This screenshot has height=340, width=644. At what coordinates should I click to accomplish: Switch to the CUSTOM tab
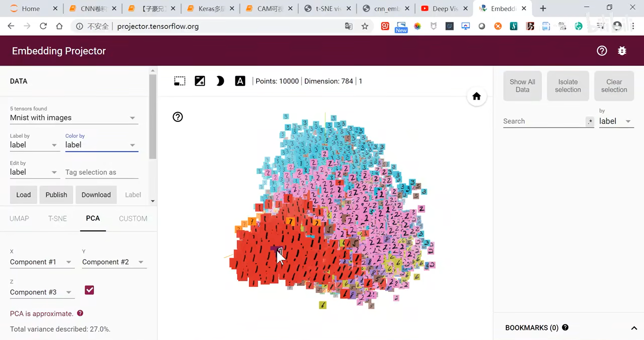[x=133, y=218]
